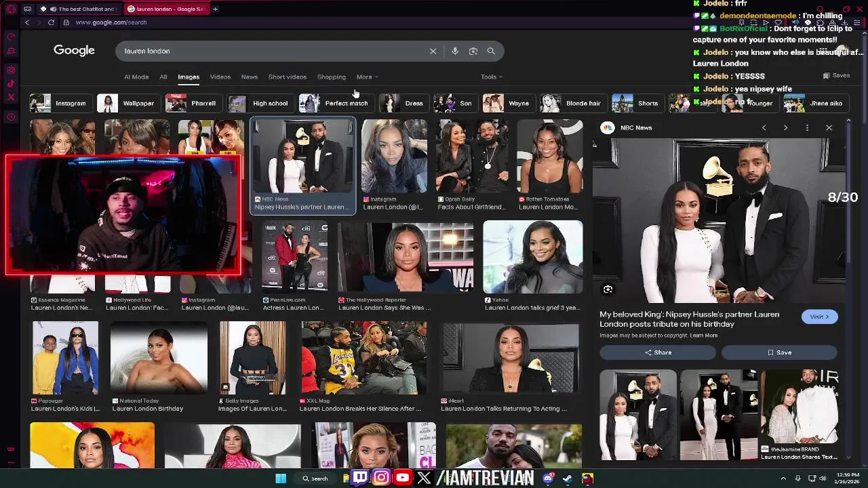Image resolution: width=868 pixels, height=488 pixels.
Task: Open the Windows taskbar Search box
Action: tap(315, 479)
